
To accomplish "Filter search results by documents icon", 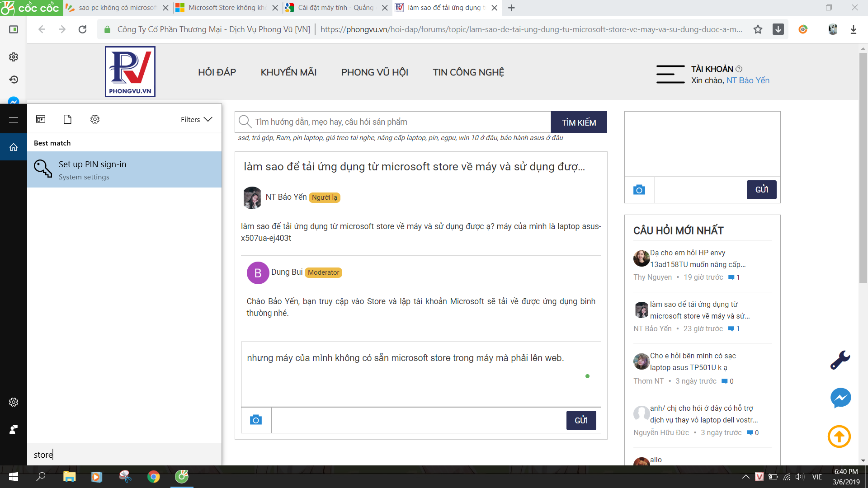I will [x=67, y=119].
